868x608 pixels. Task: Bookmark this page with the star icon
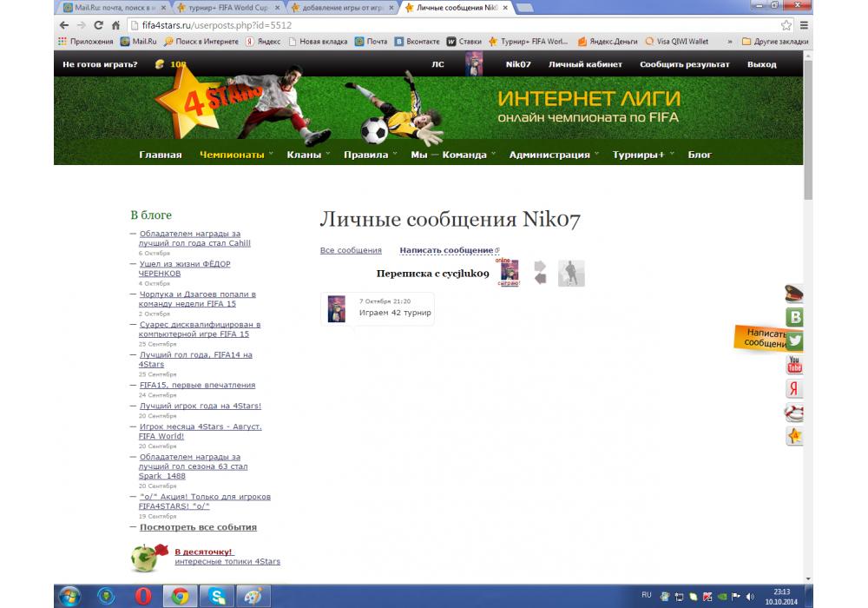point(786,25)
